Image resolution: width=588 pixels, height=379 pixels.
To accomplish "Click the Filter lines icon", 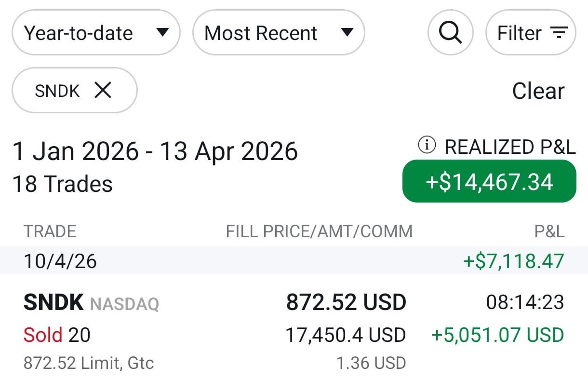I will point(559,33).
